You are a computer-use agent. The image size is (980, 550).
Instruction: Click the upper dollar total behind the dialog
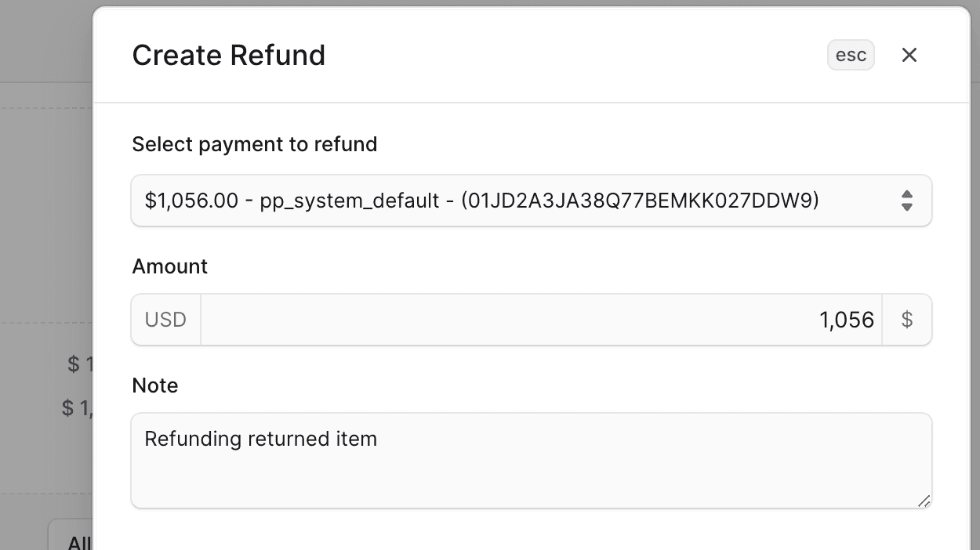tap(78, 364)
